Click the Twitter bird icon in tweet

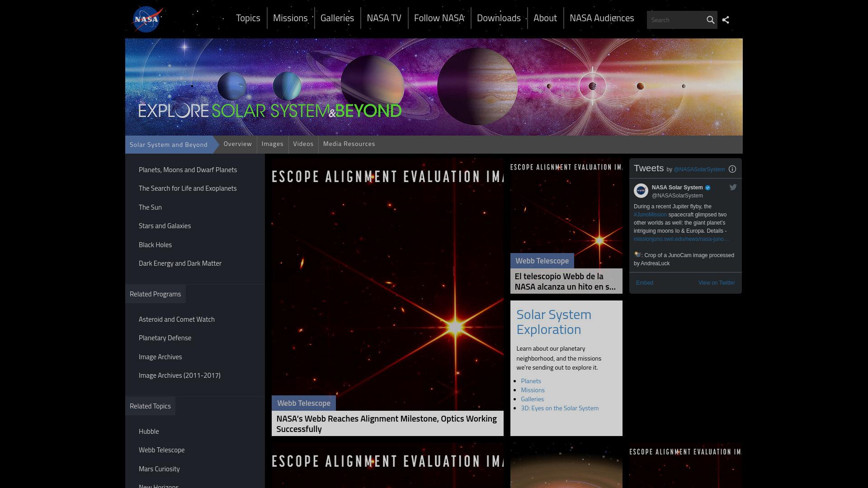[733, 187]
